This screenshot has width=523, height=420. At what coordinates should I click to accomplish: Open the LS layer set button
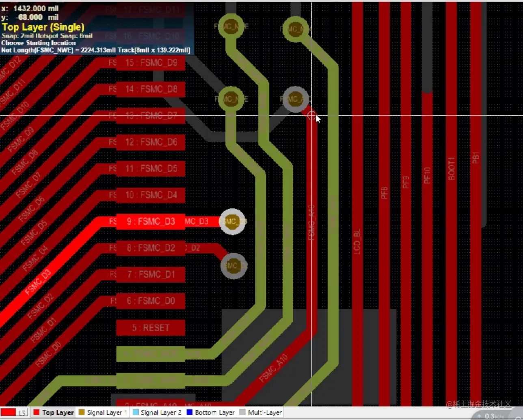click(22, 413)
